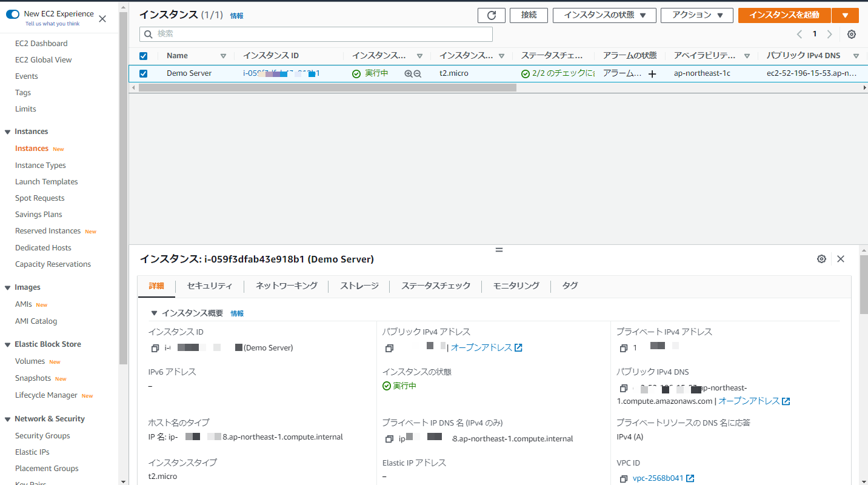Open the vpc-2568b041 link
The width and height of the screenshot is (868, 485).
(658, 478)
